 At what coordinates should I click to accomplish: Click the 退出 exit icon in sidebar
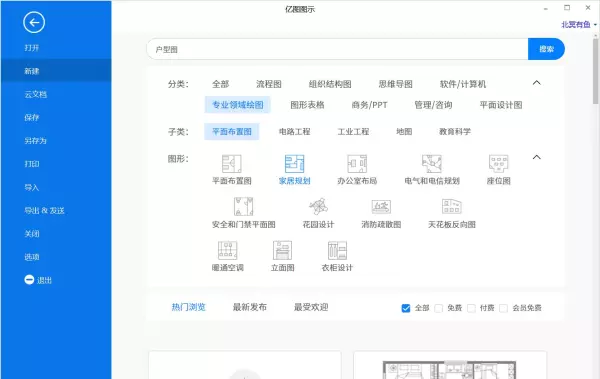[x=29, y=280]
